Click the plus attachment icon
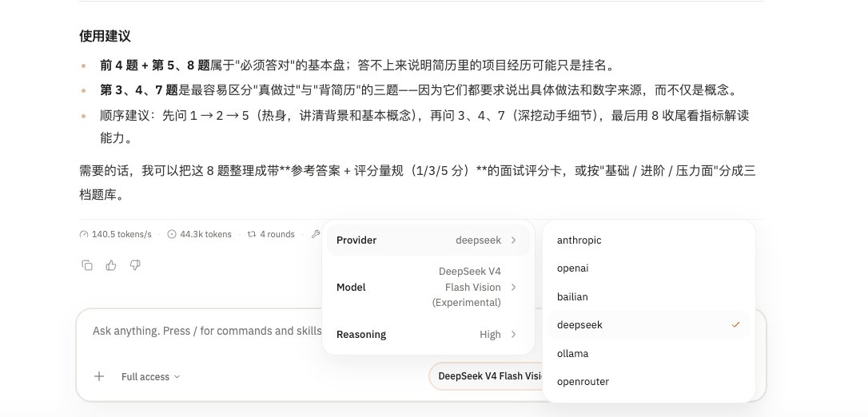Screen dimensions: 868x417 (x=99, y=376)
